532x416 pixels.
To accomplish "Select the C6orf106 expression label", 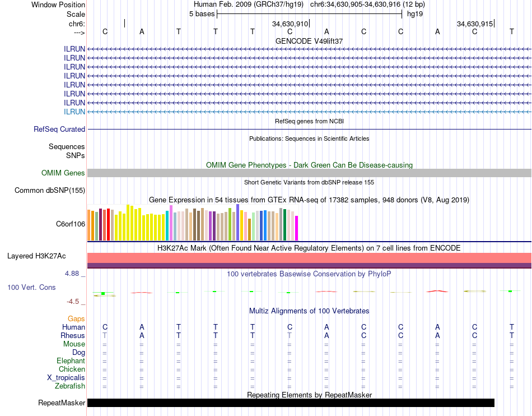I will pyautogui.click(x=71, y=224).
